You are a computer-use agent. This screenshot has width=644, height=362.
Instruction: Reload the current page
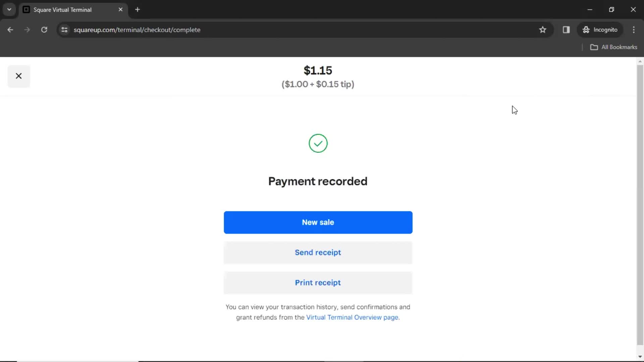pos(44,30)
